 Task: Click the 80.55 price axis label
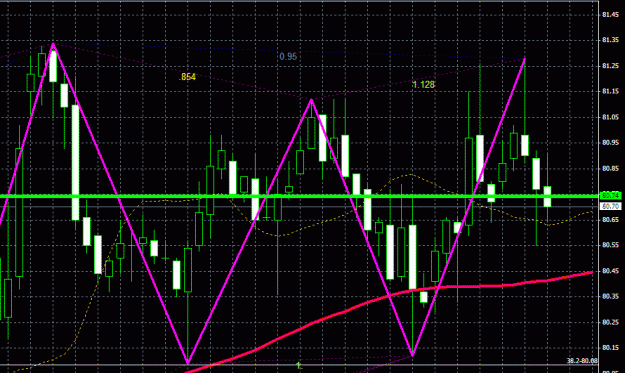click(610, 245)
